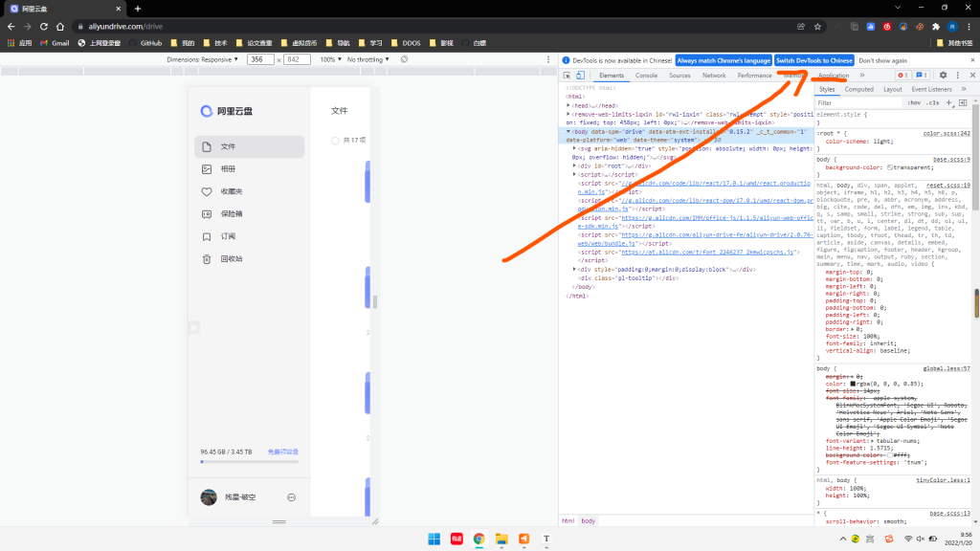Open the more options icon beside 残星-破空
Image resolution: width=980 pixels, height=551 pixels.
point(291,497)
